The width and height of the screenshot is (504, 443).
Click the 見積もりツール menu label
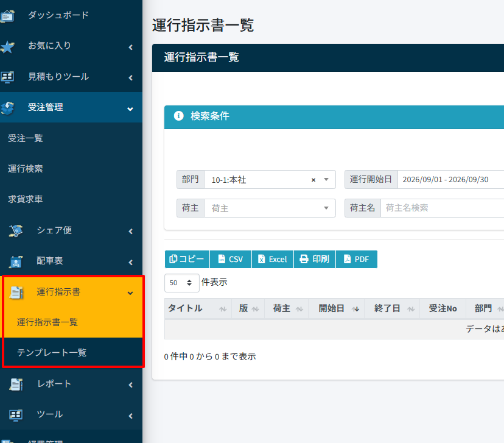coord(58,77)
